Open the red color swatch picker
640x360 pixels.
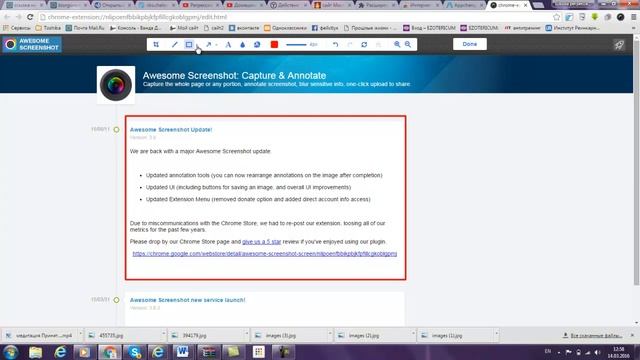click(274, 44)
